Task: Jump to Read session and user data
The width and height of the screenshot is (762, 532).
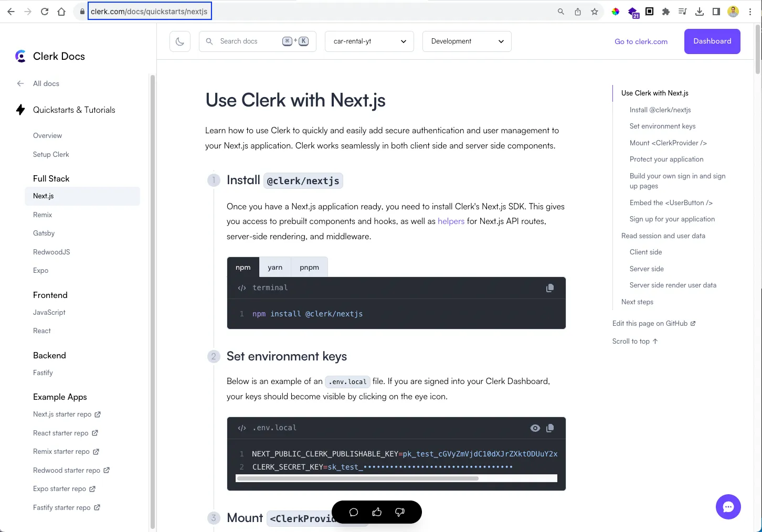Action: tap(663, 236)
